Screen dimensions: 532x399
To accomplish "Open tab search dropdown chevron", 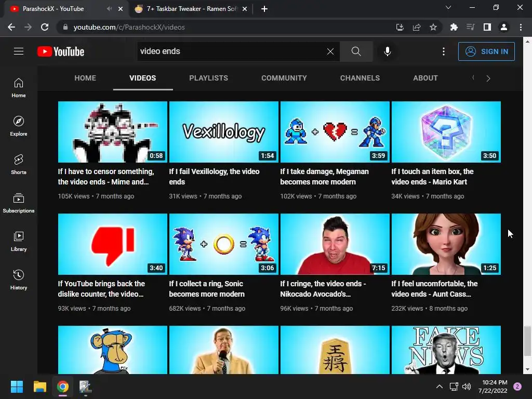I will click(448, 7).
